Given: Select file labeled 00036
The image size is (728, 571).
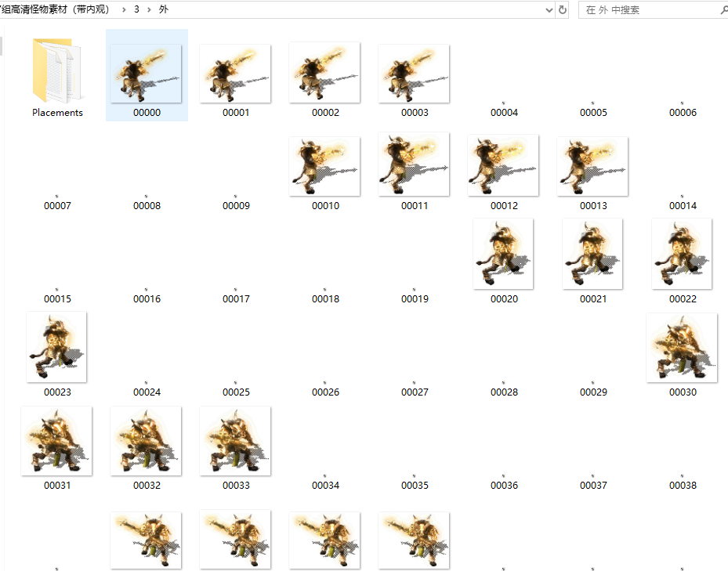Looking at the screenshot, I should (x=504, y=486).
